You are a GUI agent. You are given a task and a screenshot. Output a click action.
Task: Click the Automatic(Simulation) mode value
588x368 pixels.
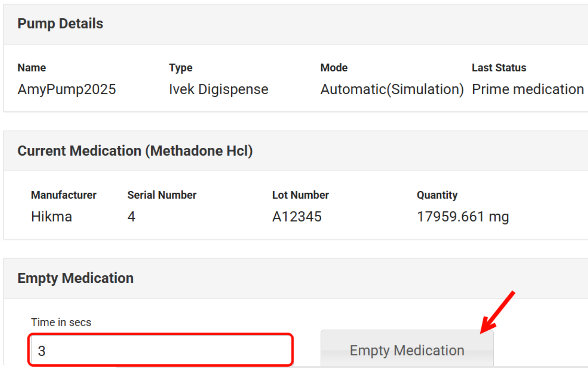[392, 89]
